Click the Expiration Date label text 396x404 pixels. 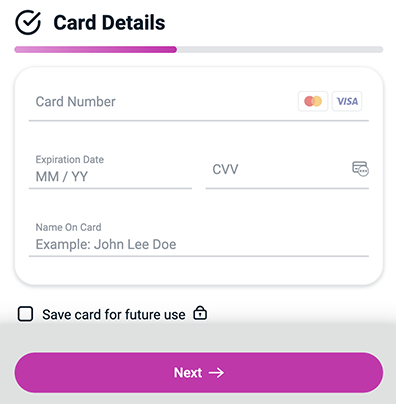click(70, 159)
